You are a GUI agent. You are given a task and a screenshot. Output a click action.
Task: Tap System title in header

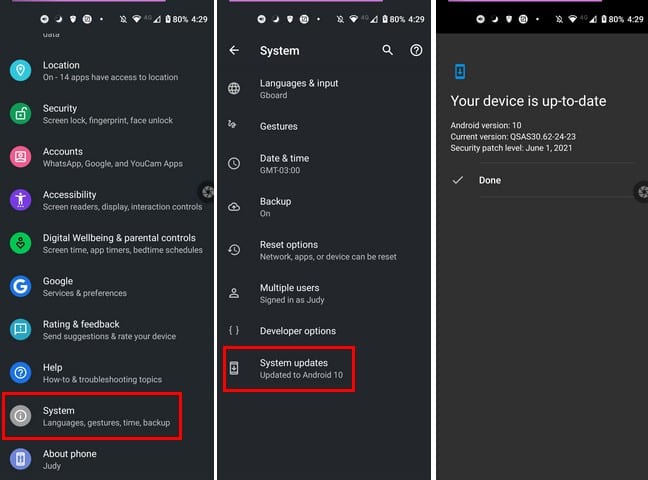point(279,50)
